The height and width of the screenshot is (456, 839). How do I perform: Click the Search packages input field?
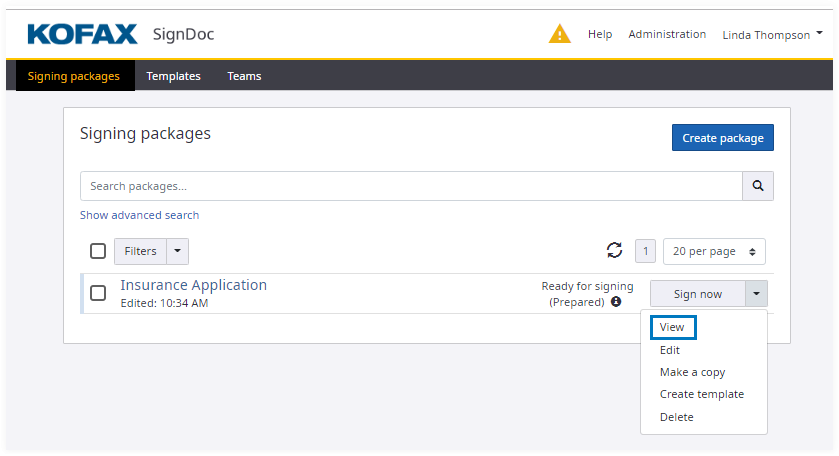pos(410,186)
